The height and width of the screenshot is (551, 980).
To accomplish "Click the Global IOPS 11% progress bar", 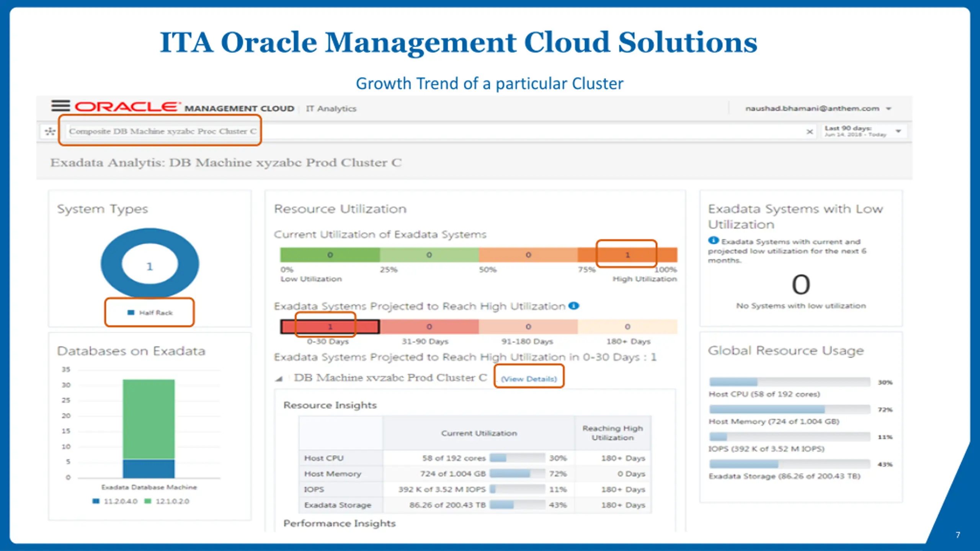I will [790, 437].
